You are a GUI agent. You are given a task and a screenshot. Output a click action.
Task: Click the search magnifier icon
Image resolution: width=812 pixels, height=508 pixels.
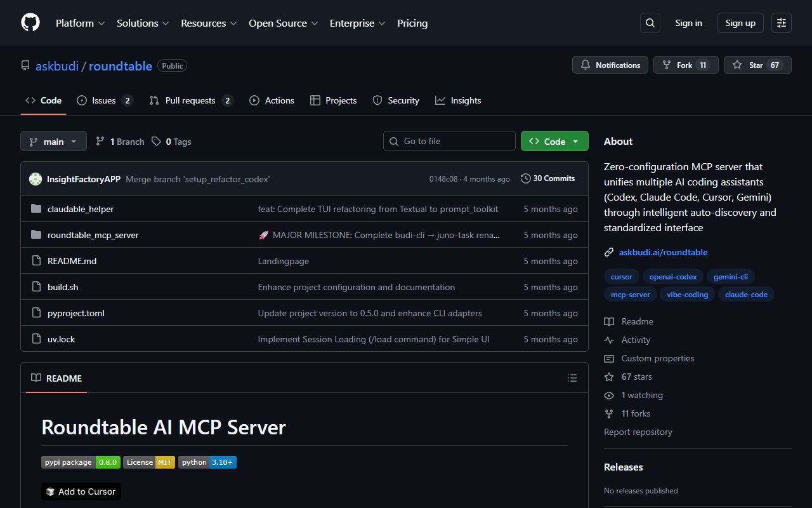pyautogui.click(x=650, y=23)
